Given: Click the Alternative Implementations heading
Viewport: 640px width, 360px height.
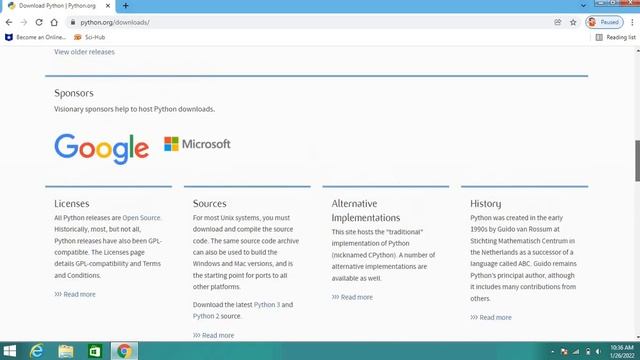Looking at the screenshot, I should [x=366, y=211].
